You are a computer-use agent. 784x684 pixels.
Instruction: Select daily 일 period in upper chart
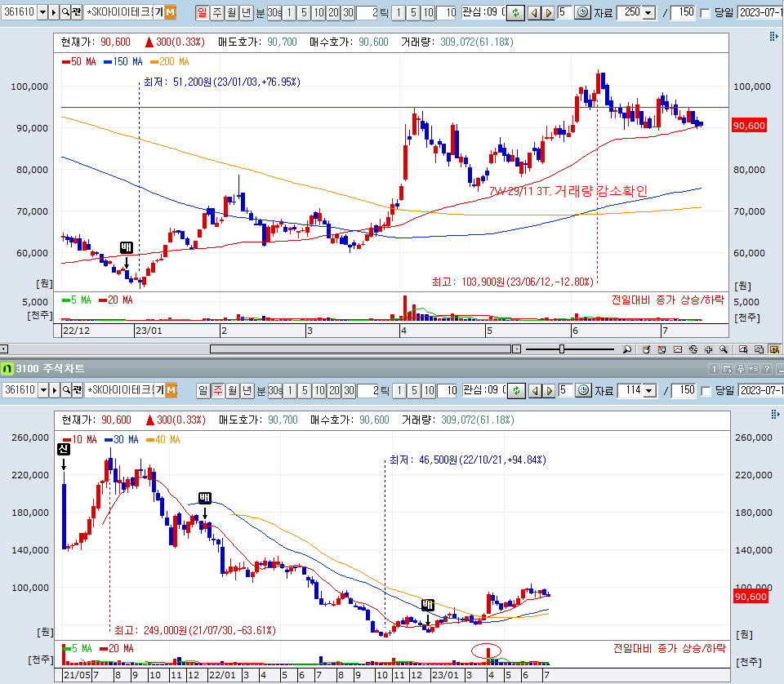202,12
